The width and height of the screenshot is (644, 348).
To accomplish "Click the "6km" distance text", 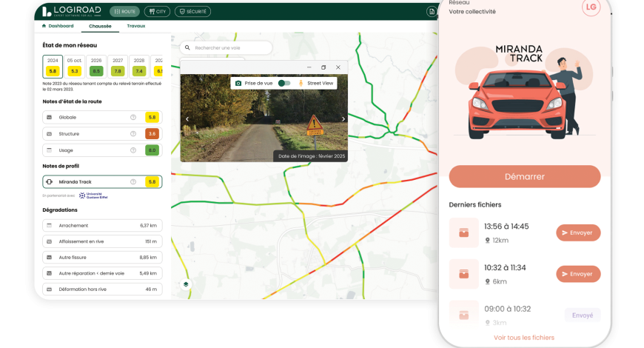I will tap(500, 281).
